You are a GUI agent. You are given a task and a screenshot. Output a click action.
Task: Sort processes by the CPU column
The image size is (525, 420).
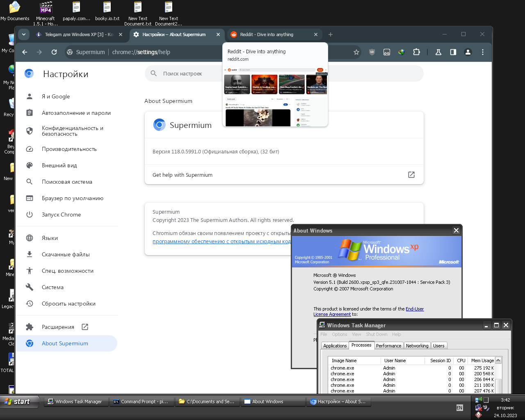[x=461, y=361]
